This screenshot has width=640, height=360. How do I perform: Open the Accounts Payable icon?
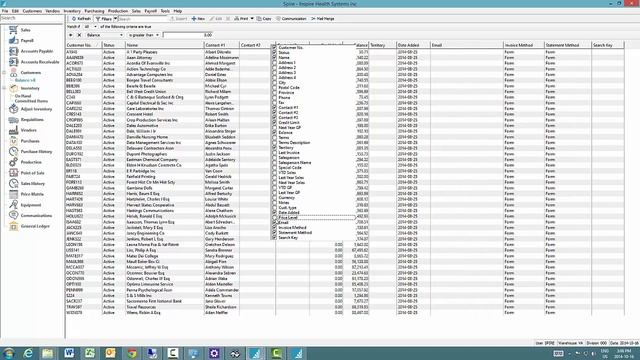pos(13,51)
